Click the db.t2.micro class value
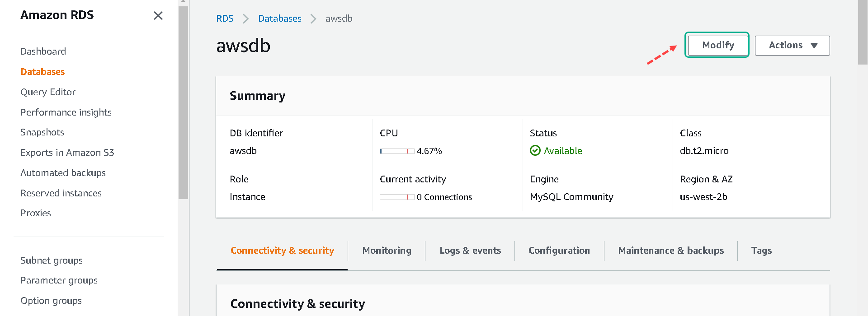This screenshot has height=316, width=868. point(704,151)
